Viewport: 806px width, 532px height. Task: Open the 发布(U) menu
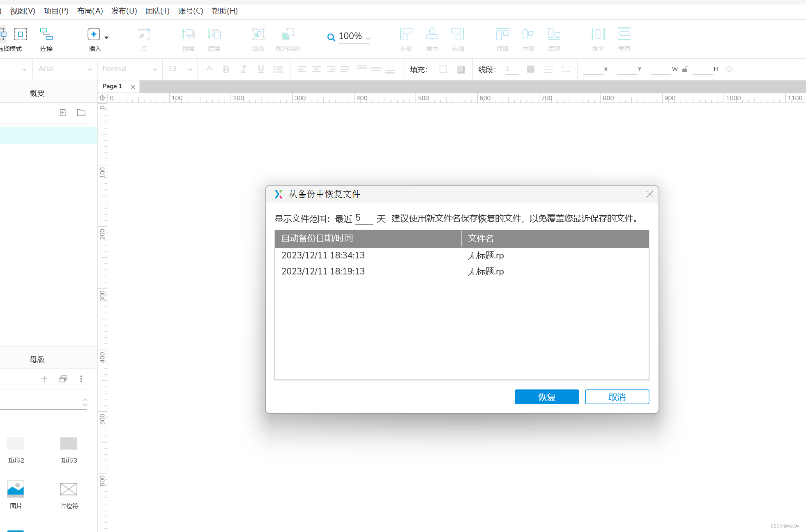click(124, 11)
